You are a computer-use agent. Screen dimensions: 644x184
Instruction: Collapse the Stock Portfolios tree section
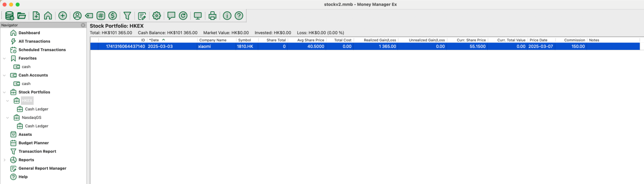pyautogui.click(x=4, y=92)
